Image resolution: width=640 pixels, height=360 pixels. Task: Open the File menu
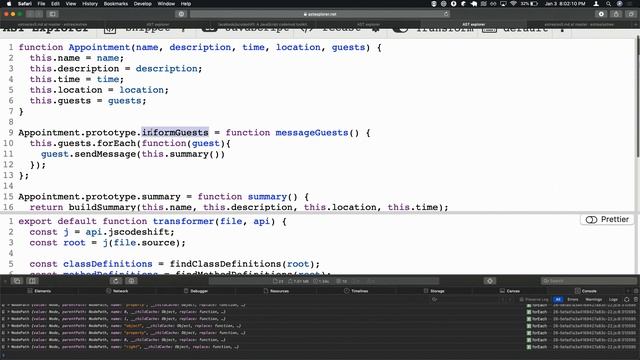pos(41,4)
